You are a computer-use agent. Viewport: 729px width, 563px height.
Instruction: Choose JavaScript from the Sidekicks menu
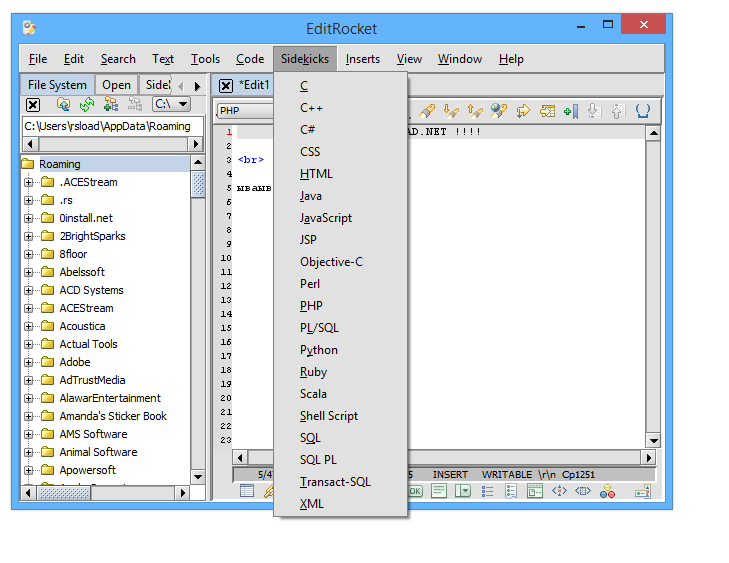[x=340, y=218]
